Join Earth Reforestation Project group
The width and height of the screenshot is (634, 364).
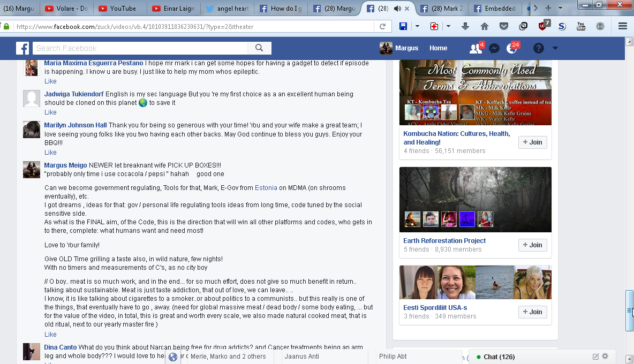tap(532, 245)
